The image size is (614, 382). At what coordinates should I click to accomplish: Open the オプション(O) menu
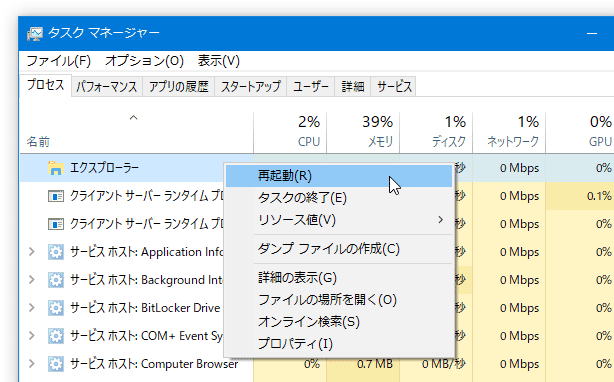click(144, 61)
